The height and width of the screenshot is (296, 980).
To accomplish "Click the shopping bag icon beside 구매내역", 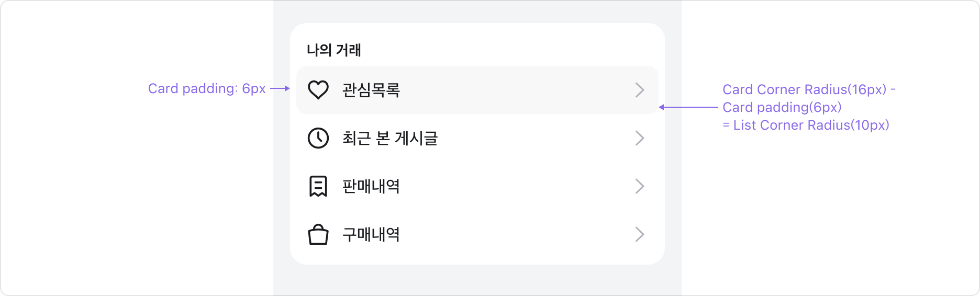I will (x=318, y=234).
